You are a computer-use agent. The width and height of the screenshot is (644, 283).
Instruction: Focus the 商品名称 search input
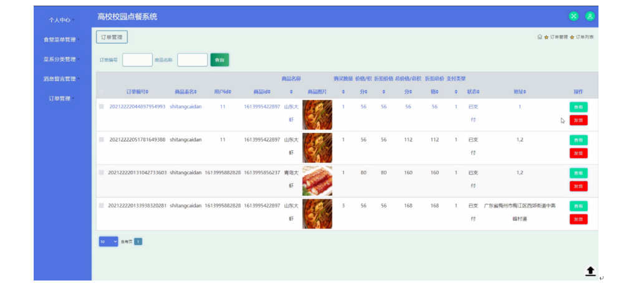click(192, 60)
